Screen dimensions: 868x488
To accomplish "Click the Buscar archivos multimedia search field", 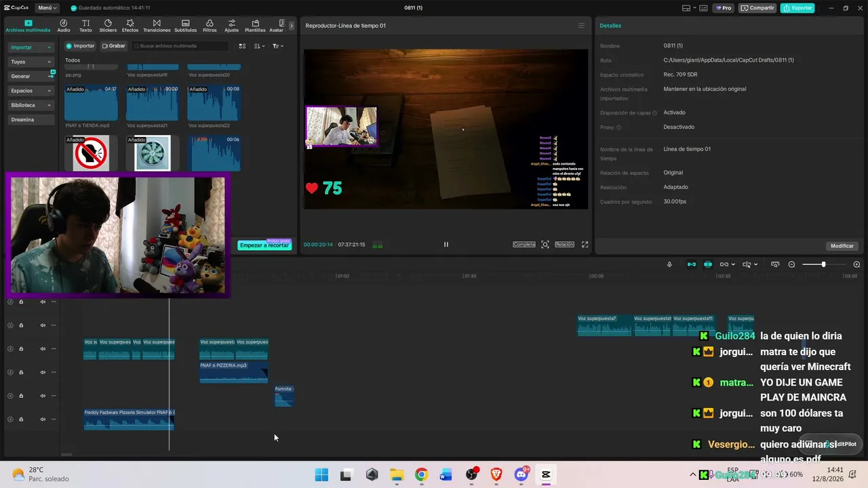I will click(180, 46).
